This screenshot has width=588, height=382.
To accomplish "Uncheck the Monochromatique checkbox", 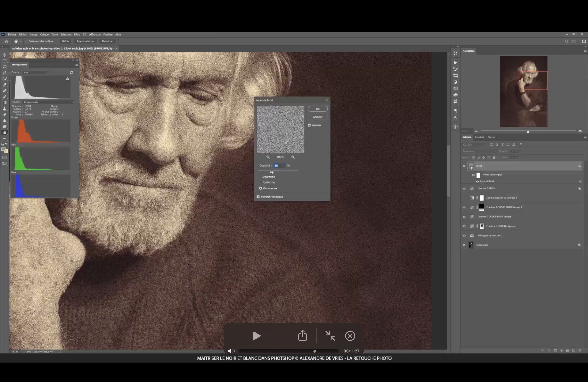I will point(258,197).
